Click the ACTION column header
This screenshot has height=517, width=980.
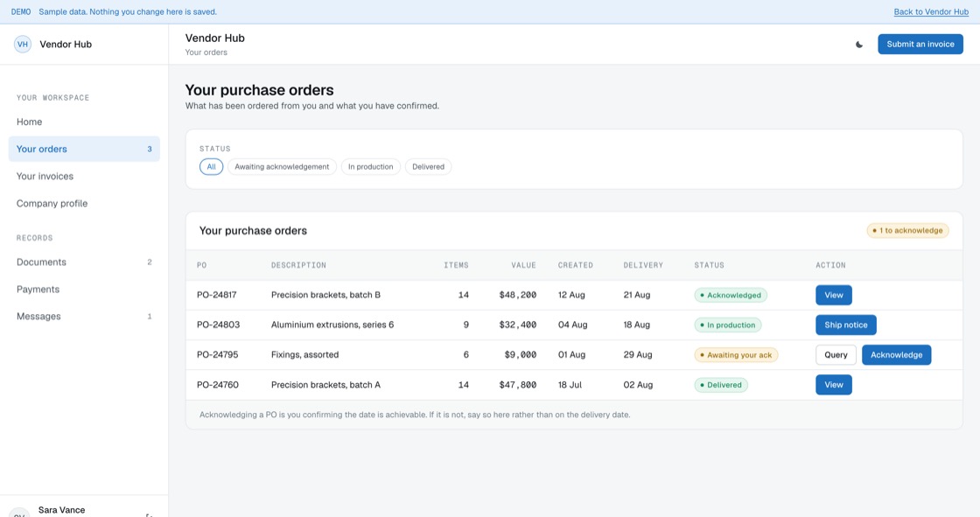[830, 266]
